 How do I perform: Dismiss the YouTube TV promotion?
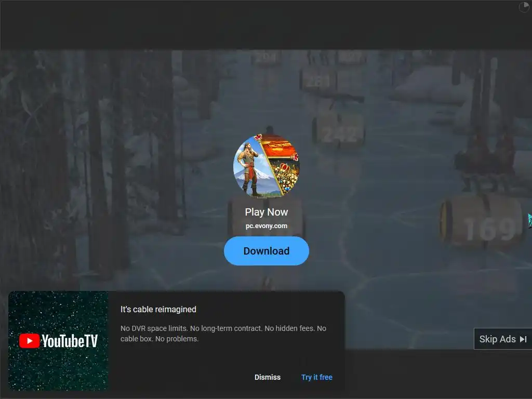point(268,377)
